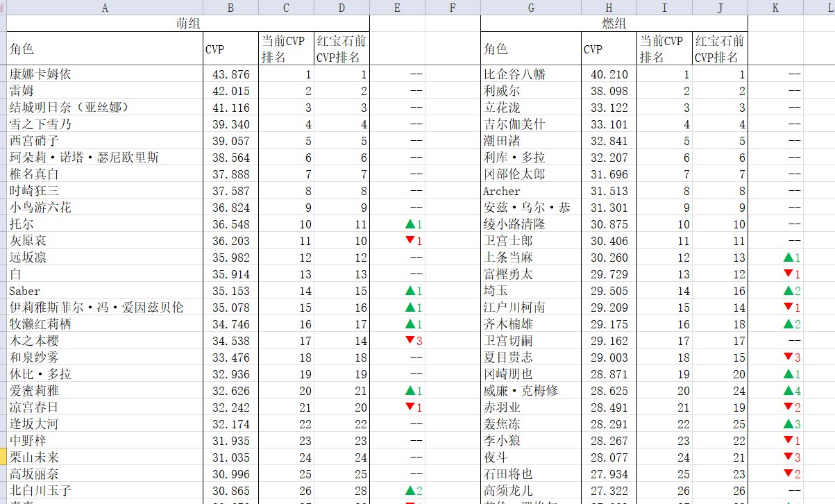Image resolution: width=835 pixels, height=504 pixels.
Task: Click green up-4 indicator in 威廉·克梅修 row
Action: (x=792, y=391)
